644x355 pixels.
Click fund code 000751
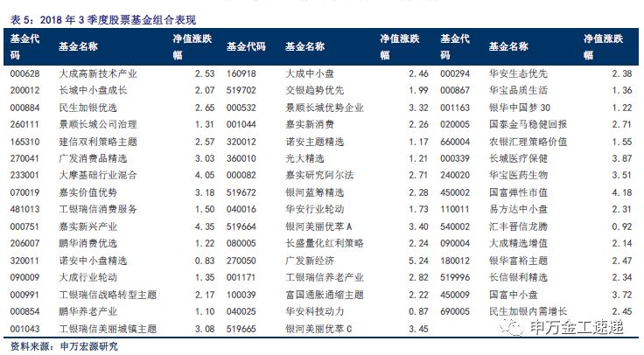pyautogui.click(x=24, y=226)
